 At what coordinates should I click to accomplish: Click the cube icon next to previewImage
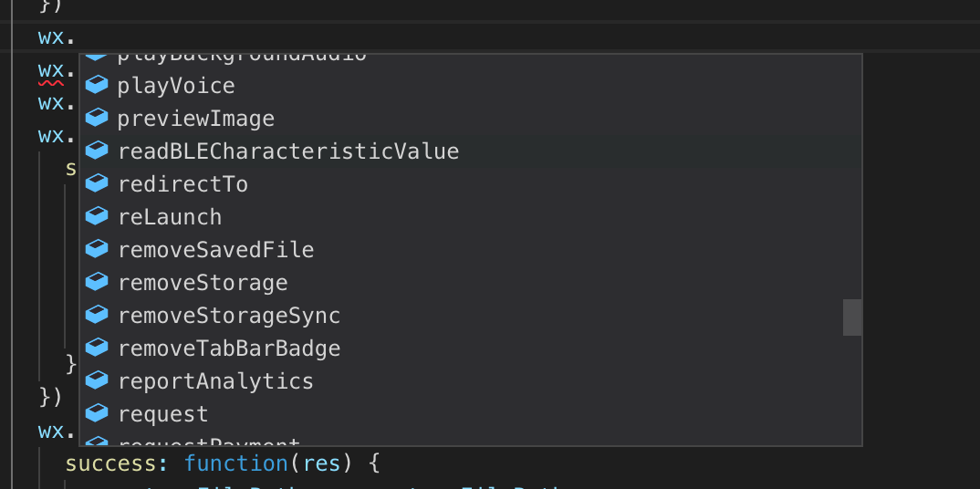click(97, 118)
